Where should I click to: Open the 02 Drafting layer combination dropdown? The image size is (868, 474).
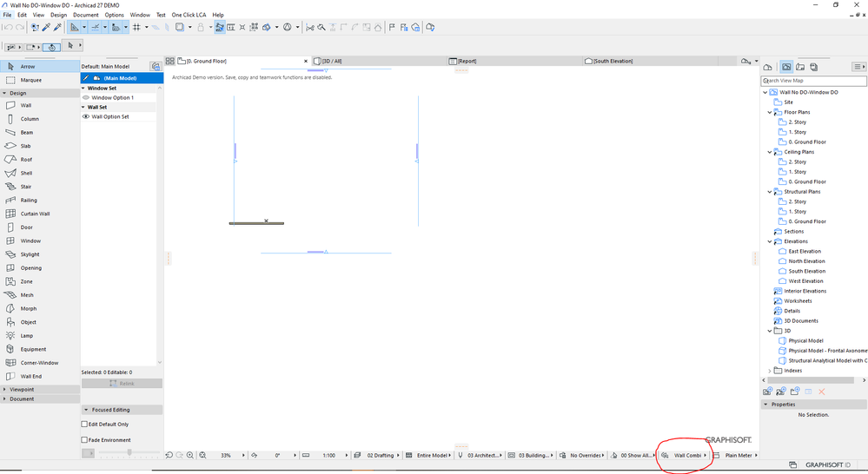click(377, 455)
